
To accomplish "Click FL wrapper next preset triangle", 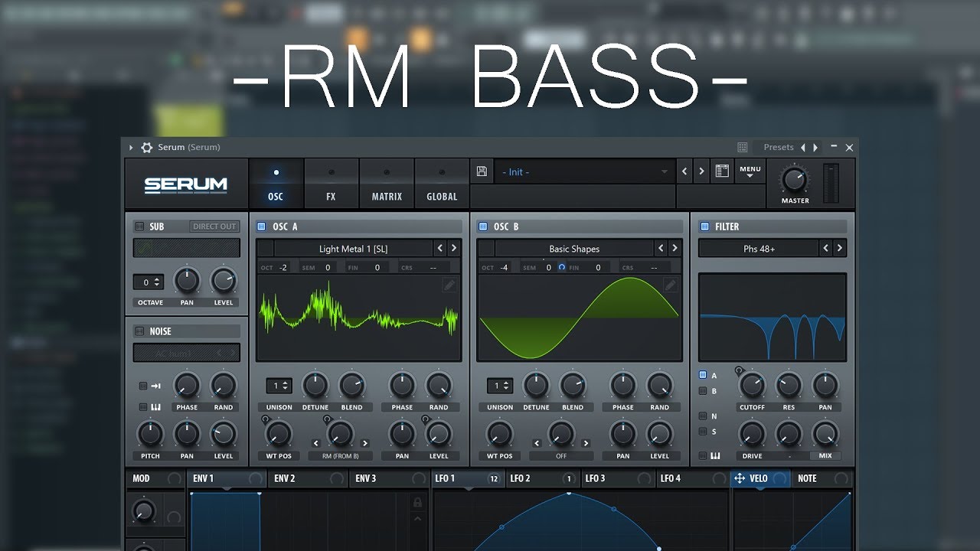I will pyautogui.click(x=815, y=148).
